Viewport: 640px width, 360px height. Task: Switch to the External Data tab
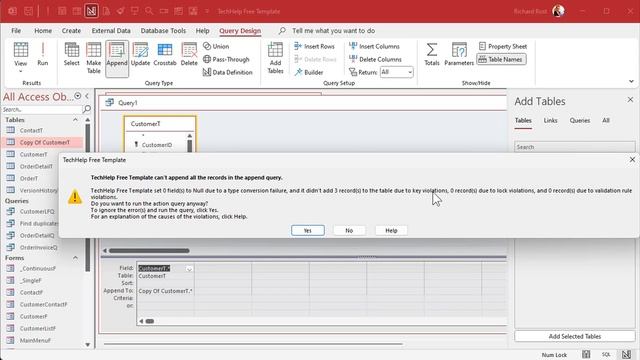pyautogui.click(x=111, y=31)
